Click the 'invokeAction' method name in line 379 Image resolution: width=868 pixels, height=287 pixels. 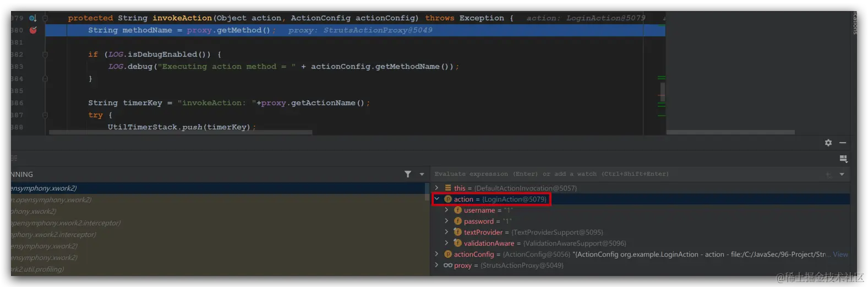pos(182,18)
